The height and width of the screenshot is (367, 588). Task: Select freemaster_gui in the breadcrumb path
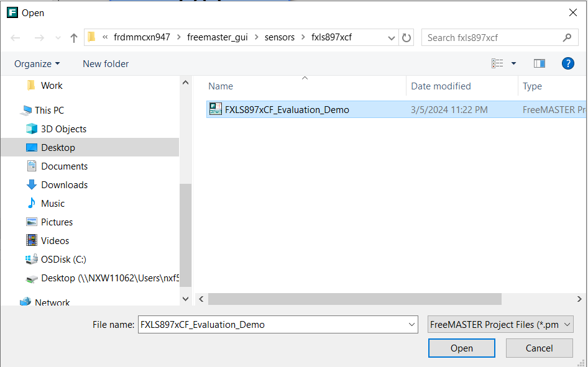click(x=218, y=37)
